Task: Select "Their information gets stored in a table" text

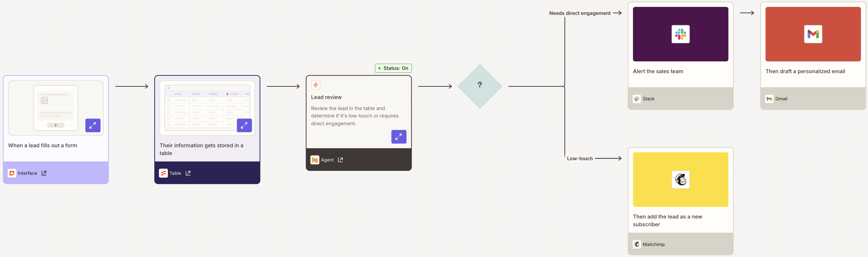Action: click(x=202, y=149)
